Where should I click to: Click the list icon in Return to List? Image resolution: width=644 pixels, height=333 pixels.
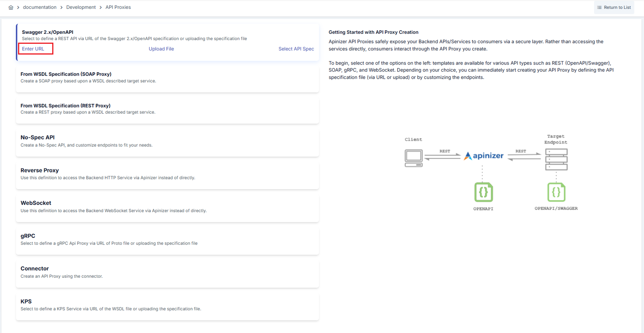pyautogui.click(x=599, y=7)
